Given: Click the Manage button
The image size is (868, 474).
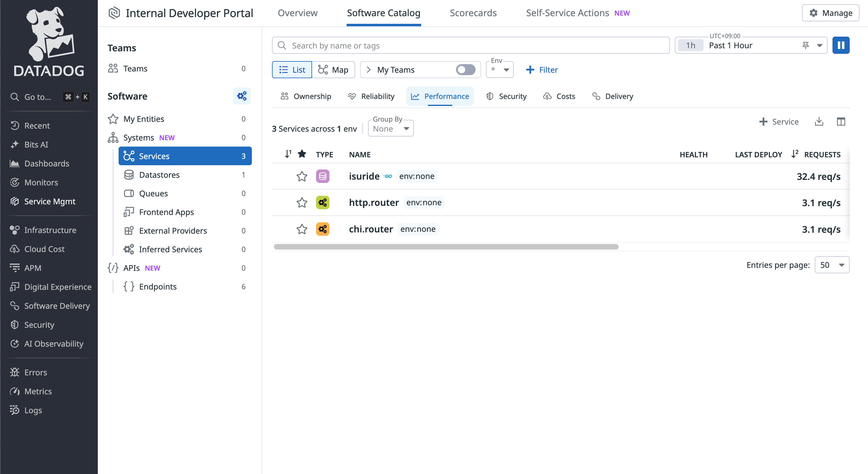Looking at the screenshot, I should click(x=830, y=13).
